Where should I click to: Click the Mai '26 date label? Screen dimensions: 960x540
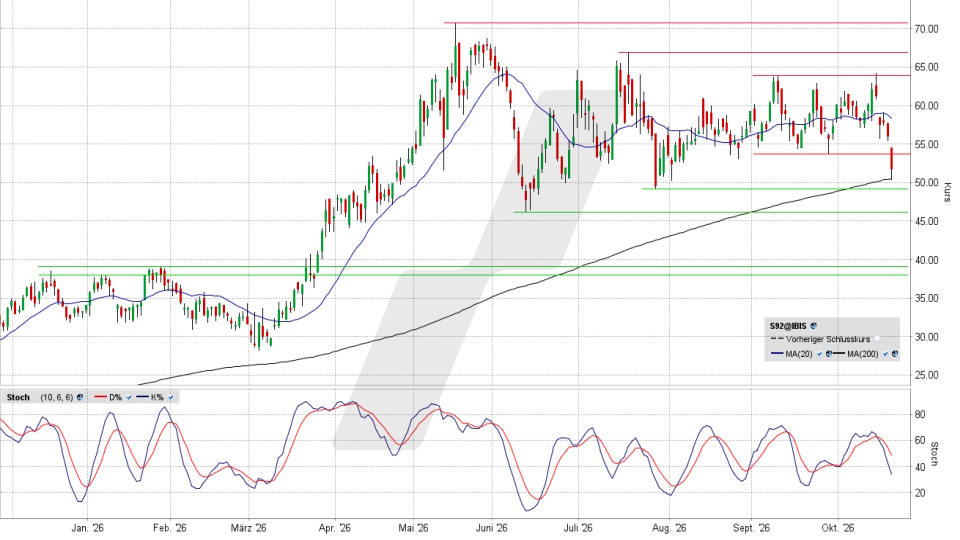click(x=413, y=528)
